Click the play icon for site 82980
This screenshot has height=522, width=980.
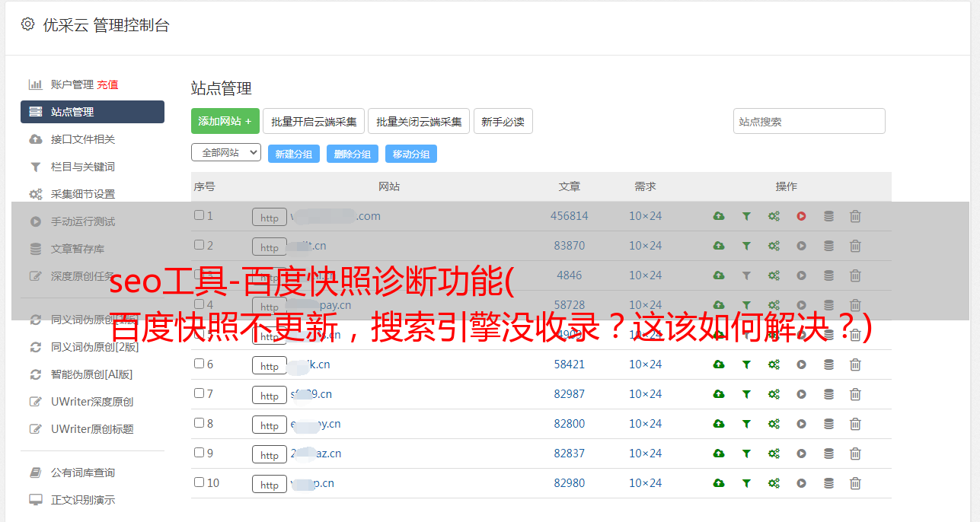[x=801, y=483]
